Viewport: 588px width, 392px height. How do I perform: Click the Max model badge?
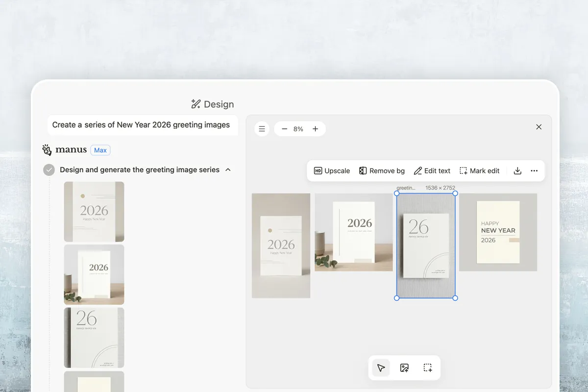(x=100, y=150)
